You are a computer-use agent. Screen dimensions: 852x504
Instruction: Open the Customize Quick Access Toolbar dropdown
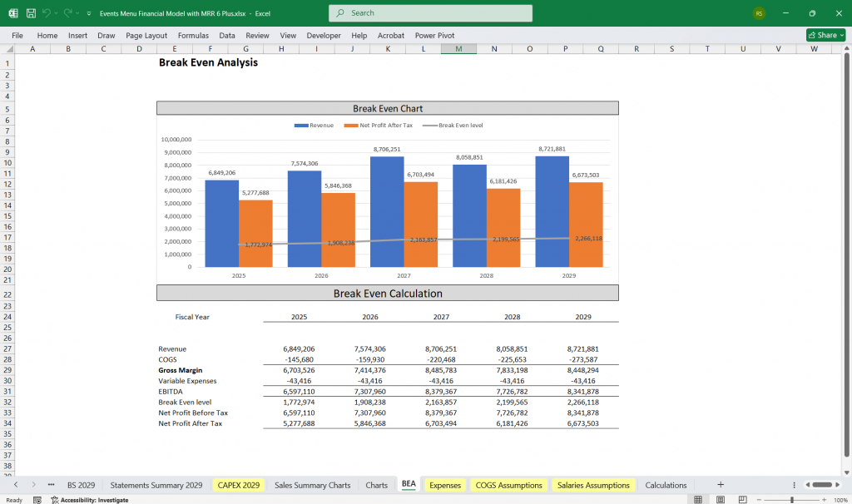88,13
